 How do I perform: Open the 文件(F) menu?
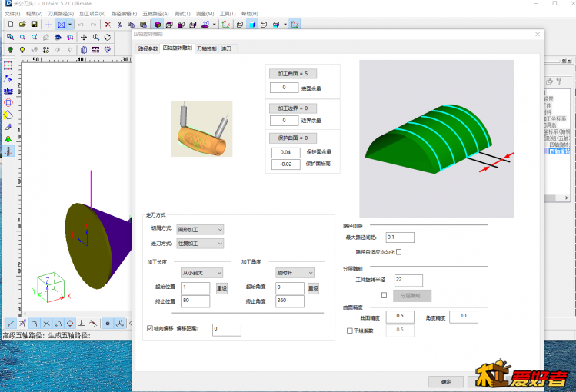click(12, 14)
